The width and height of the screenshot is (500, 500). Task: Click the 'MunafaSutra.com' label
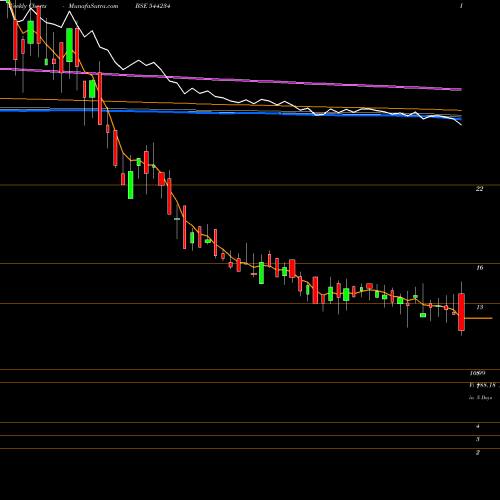(x=93, y=6)
